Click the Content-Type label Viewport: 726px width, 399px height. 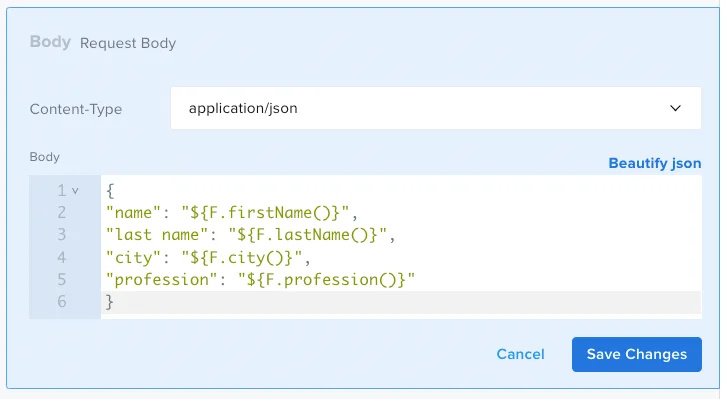coord(76,109)
